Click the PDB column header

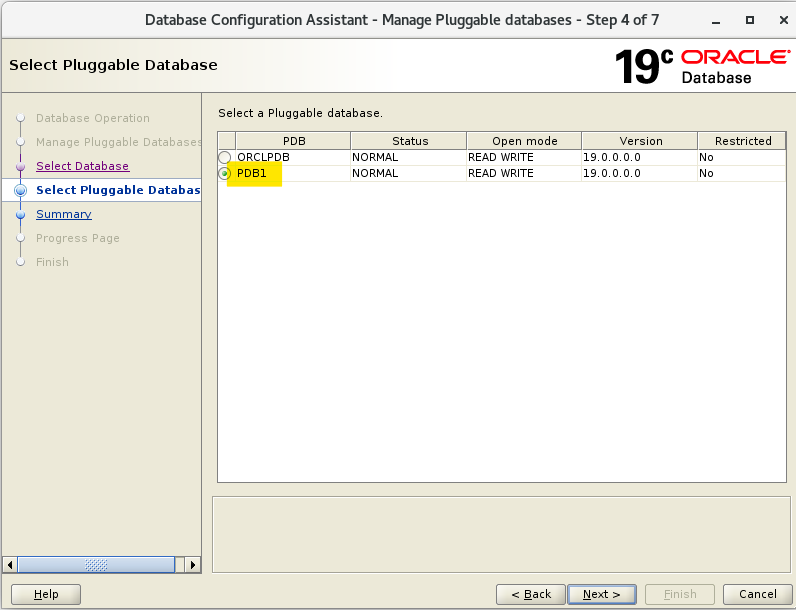[293, 141]
